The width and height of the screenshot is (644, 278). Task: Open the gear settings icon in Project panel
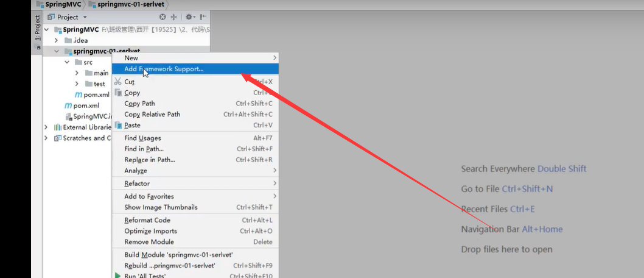pyautogui.click(x=189, y=17)
